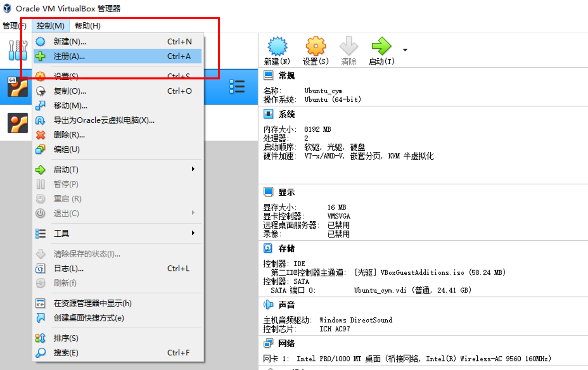
Task: Open the 管理(F) menu
Action: click(x=14, y=25)
